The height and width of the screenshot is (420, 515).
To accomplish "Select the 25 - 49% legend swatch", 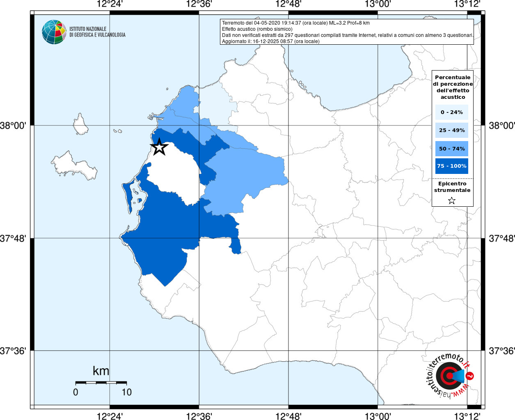I will click(x=452, y=130).
